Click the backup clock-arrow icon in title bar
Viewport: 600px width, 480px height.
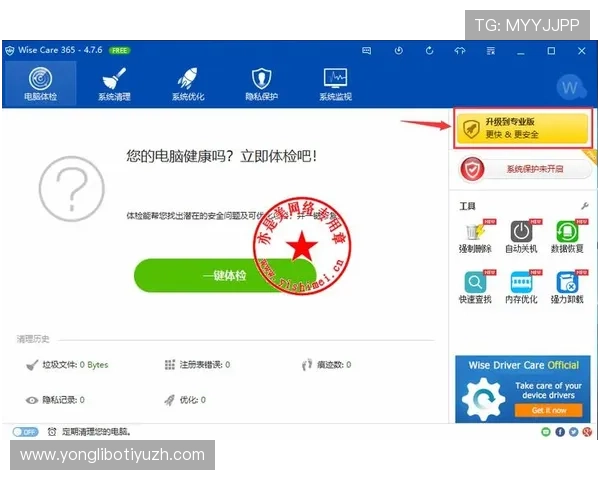[398, 51]
